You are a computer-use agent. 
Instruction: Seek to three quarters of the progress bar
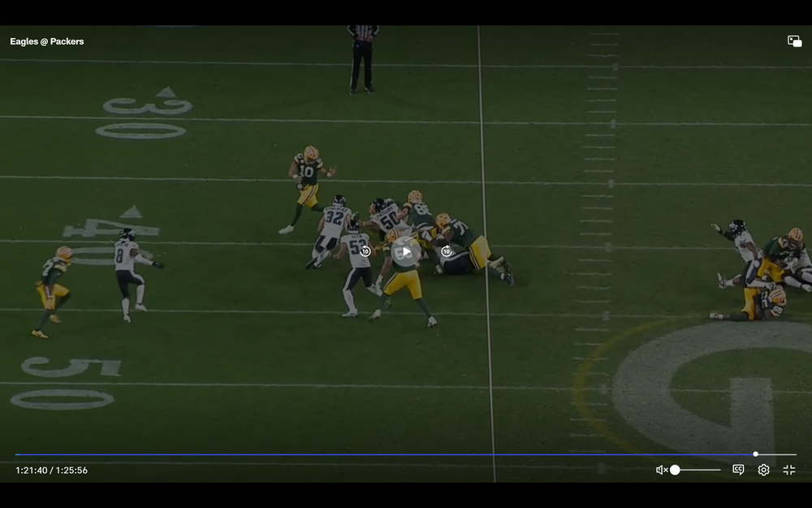tap(601, 454)
